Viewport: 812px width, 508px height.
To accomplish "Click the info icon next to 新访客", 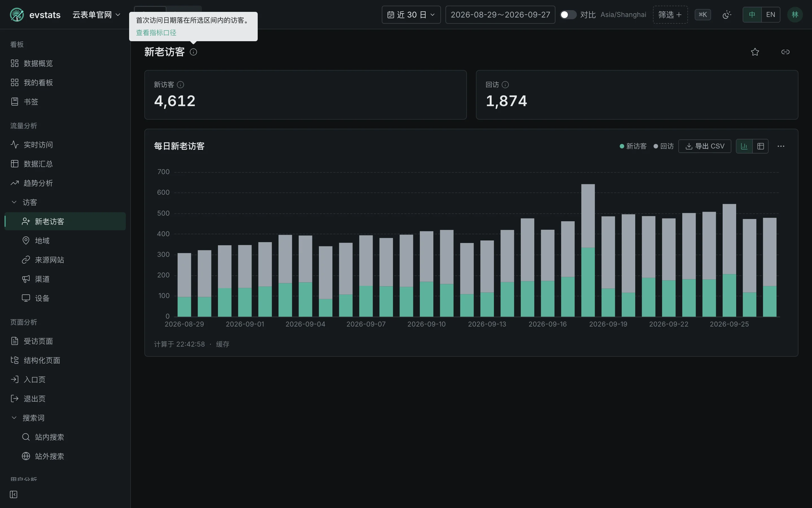I will (180, 85).
